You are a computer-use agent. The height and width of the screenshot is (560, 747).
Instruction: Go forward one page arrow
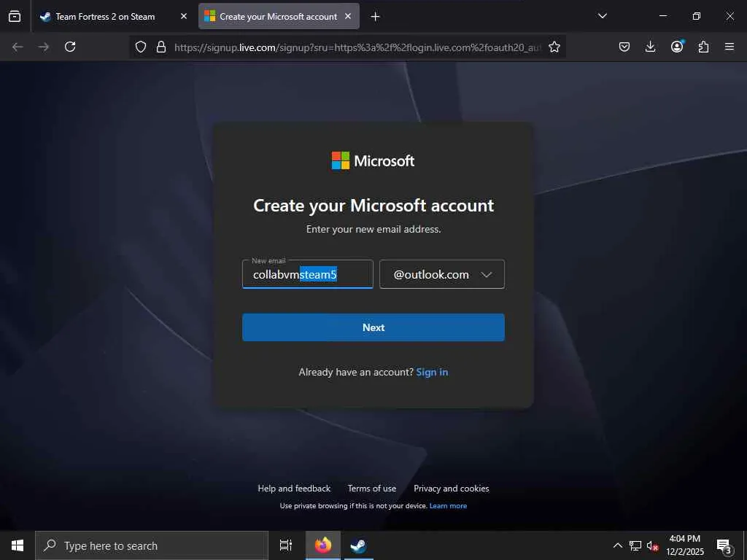[x=44, y=47]
